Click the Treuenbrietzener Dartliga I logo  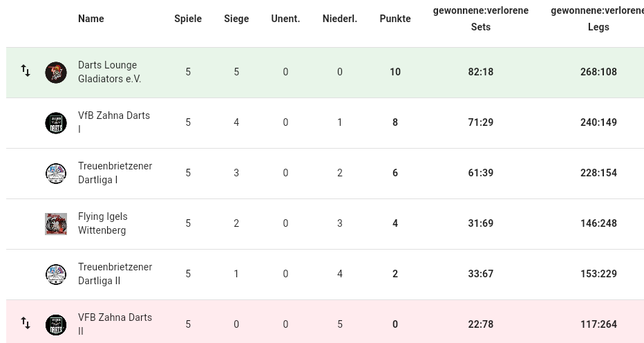pyautogui.click(x=56, y=173)
